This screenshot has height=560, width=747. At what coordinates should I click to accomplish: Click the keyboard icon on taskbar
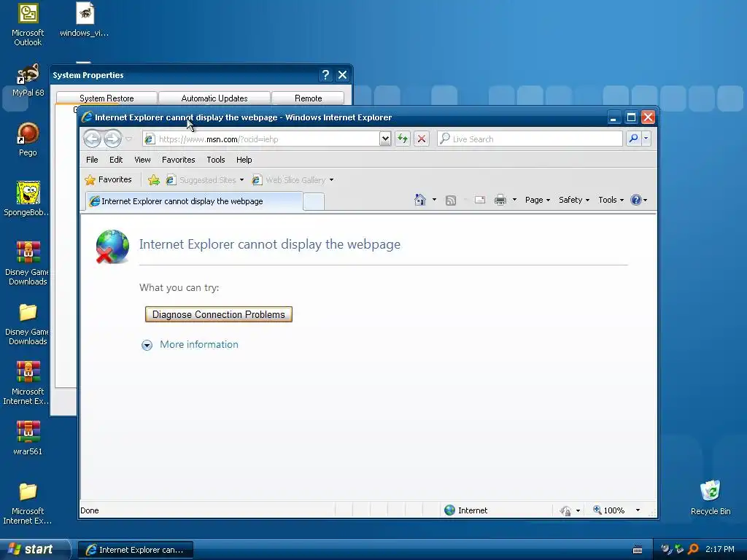(x=638, y=550)
